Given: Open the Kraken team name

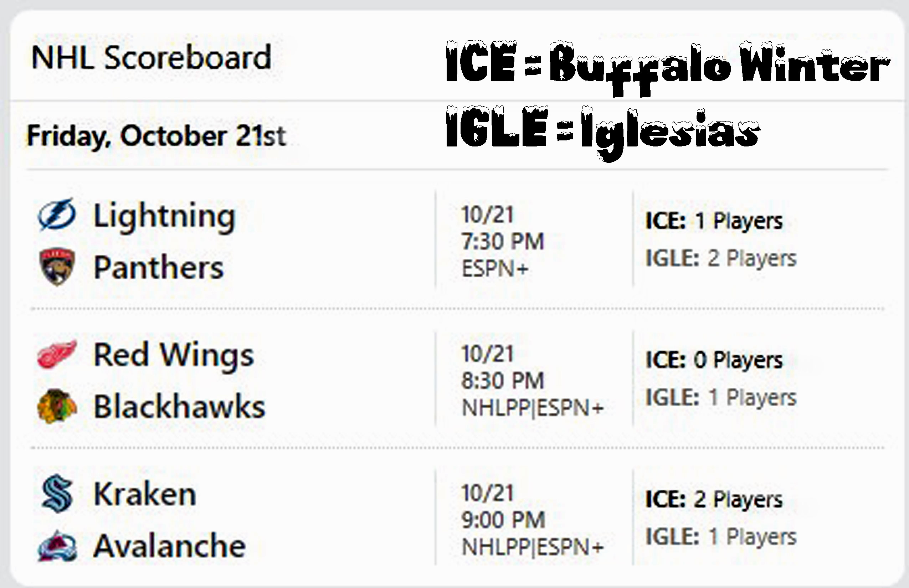Looking at the screenshot, I should tap(145, 494).
